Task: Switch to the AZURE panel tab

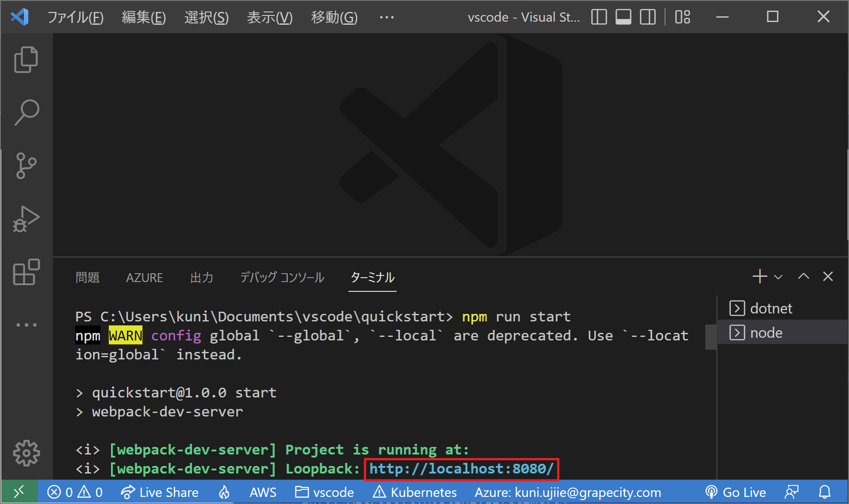Action: click(x=144, y=278)
